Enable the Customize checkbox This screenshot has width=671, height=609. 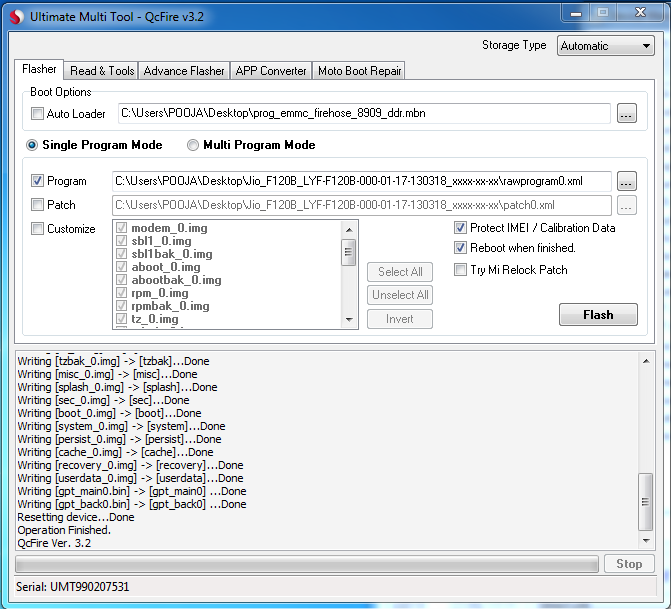(x=37, y=229)
